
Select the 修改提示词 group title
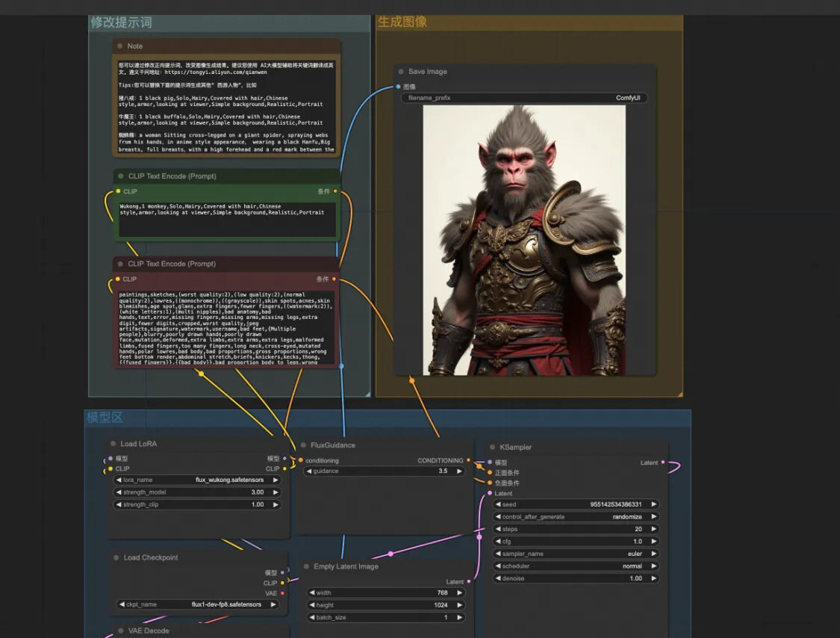point(121,22)
